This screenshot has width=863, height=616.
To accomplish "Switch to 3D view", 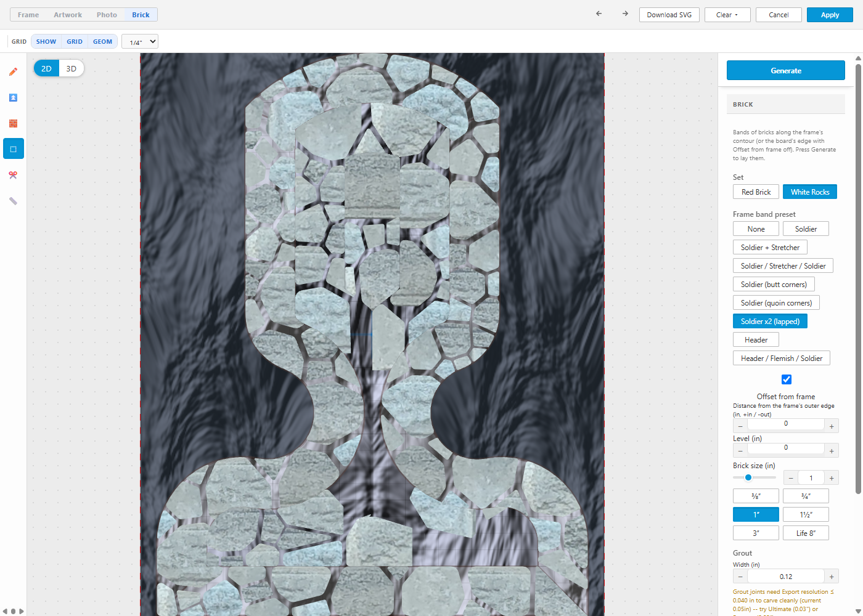I will 72,68.
